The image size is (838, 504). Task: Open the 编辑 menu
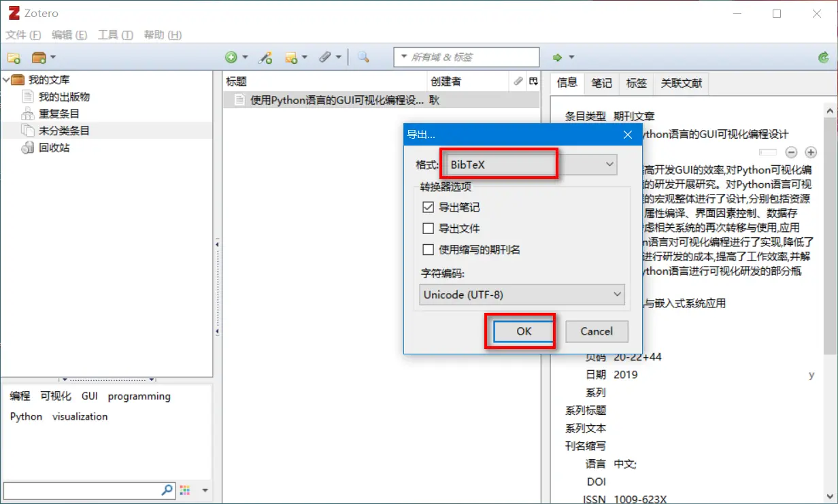click(69, 35)
